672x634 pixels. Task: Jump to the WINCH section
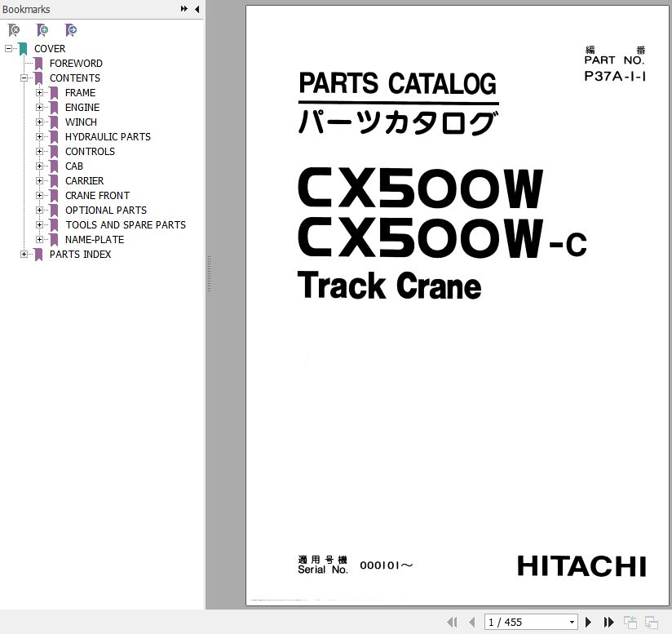(81, 122)
